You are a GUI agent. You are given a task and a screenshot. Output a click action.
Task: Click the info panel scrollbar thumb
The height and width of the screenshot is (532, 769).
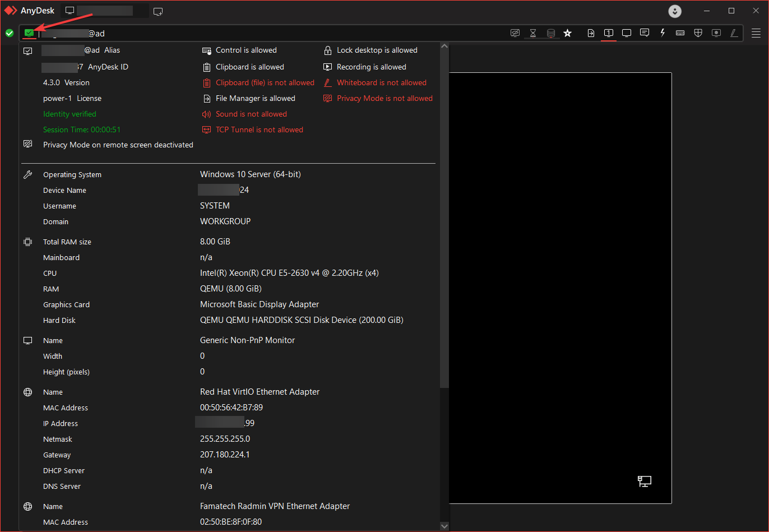tap(444, 219)
